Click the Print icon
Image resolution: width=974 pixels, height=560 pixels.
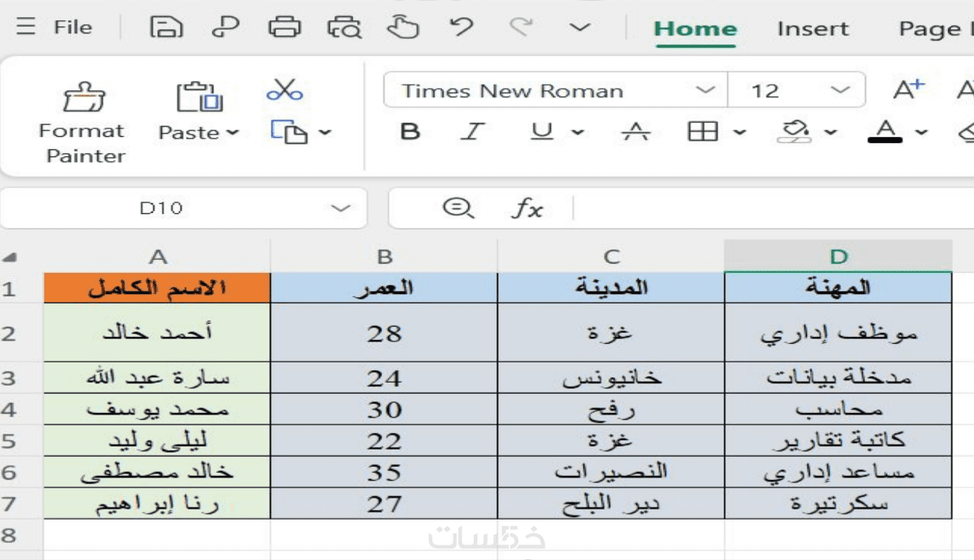coord(284,28)
